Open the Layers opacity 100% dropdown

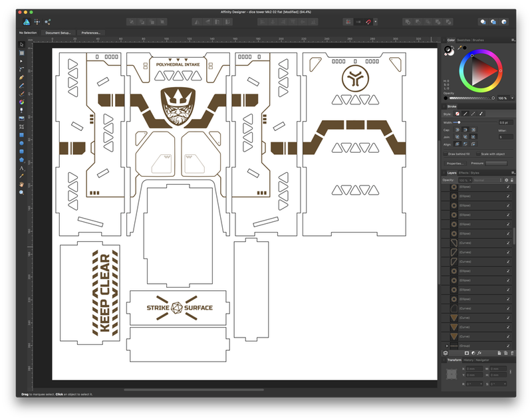(x=470, y=180)
